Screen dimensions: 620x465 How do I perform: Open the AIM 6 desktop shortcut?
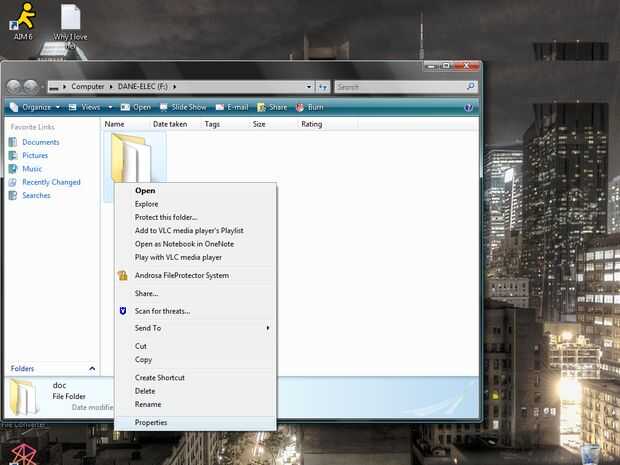point(24,21)
